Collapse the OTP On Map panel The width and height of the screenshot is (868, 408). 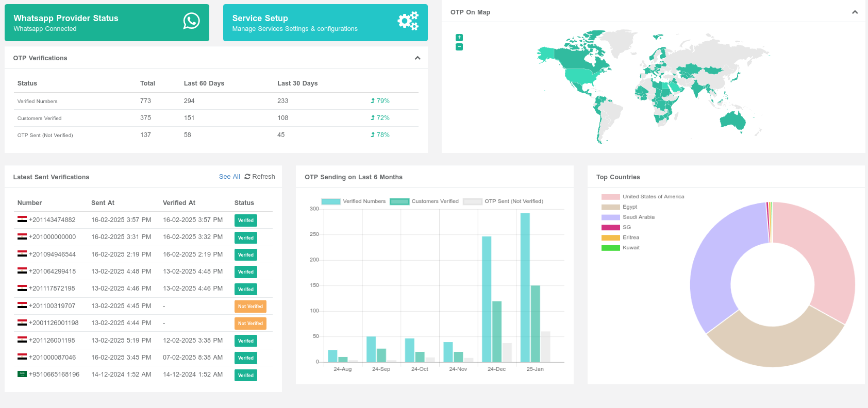click(855, 12)
